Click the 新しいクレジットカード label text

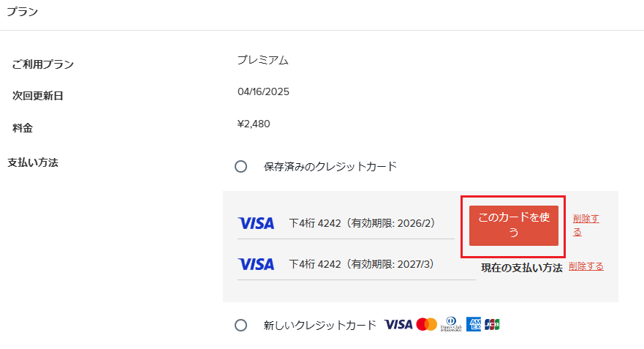320,325
